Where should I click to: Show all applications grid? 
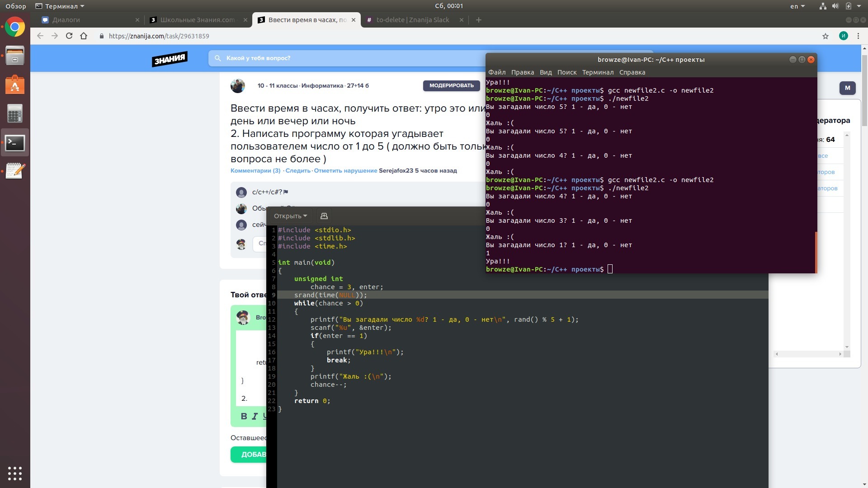15,473
